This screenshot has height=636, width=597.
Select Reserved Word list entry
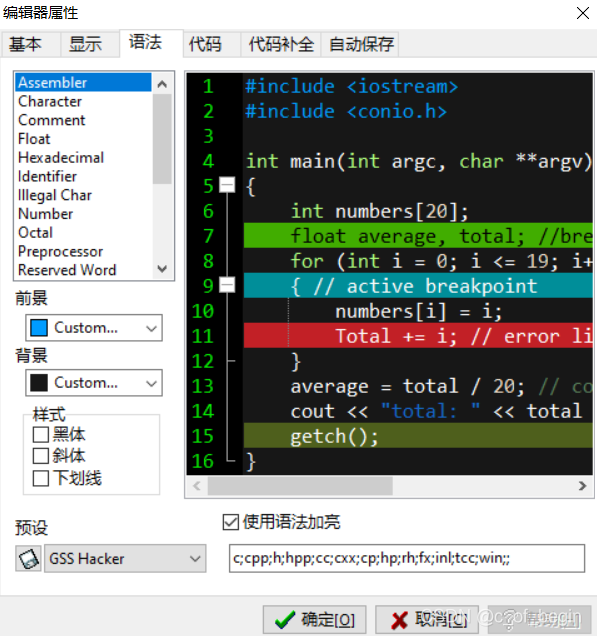click(84, 270)
